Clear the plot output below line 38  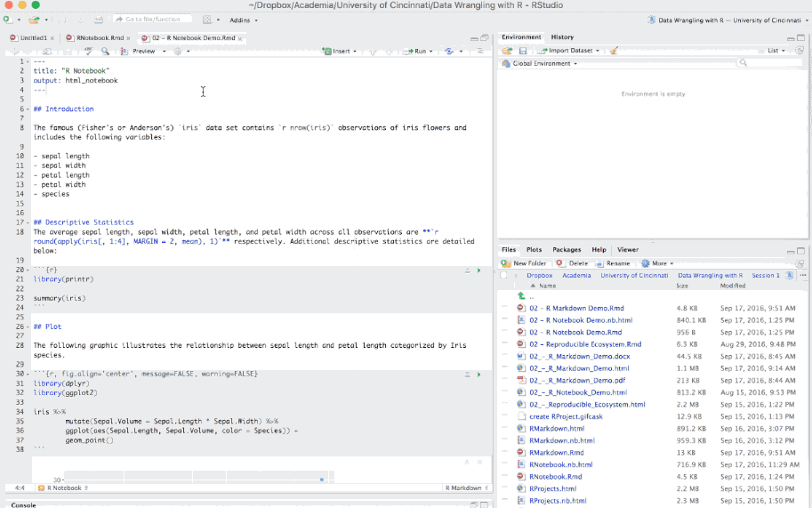tap(479, 462)
